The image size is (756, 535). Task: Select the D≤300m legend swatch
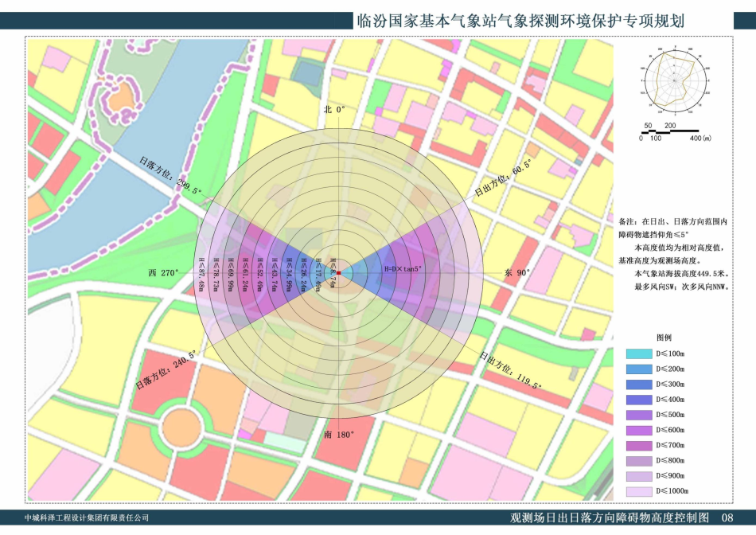[633, 385]
